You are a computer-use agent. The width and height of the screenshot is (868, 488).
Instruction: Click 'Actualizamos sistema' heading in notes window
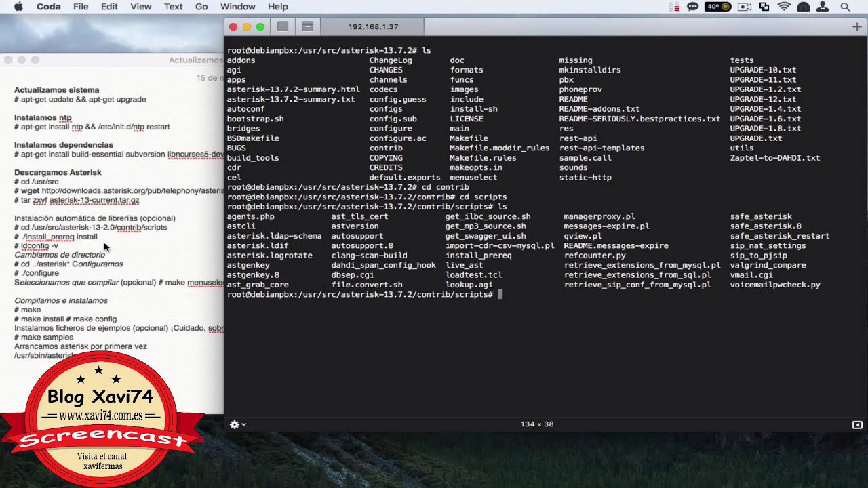pyautogui.click(x=57, y=90)
